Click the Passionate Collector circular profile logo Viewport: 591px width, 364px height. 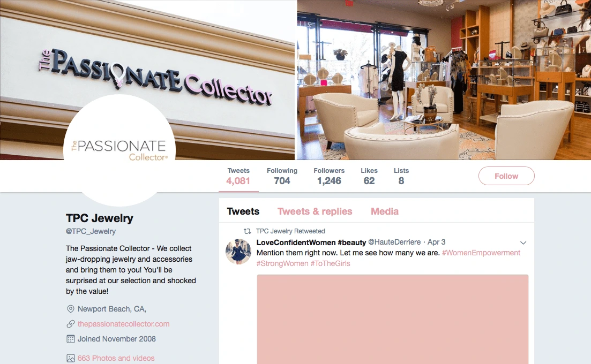coord(119,150)
